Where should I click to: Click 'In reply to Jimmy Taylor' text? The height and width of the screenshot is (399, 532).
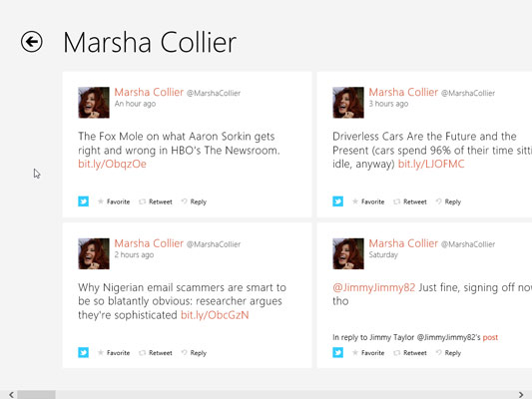coord(373,337)
